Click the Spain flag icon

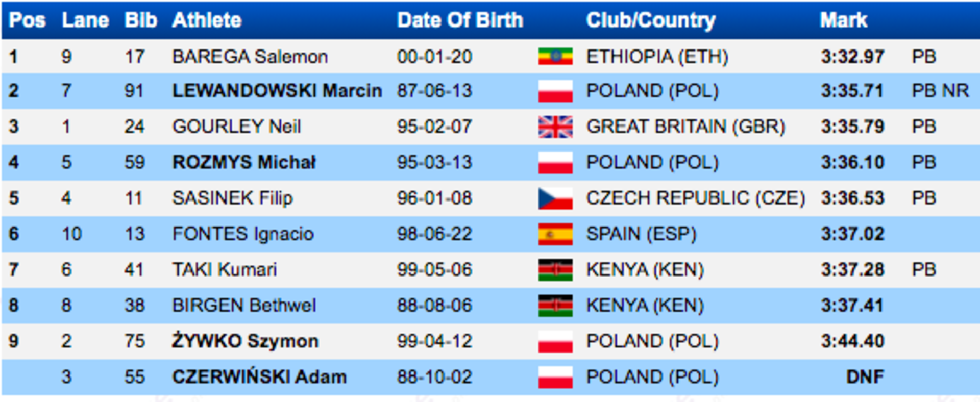[x=555, y=234]
